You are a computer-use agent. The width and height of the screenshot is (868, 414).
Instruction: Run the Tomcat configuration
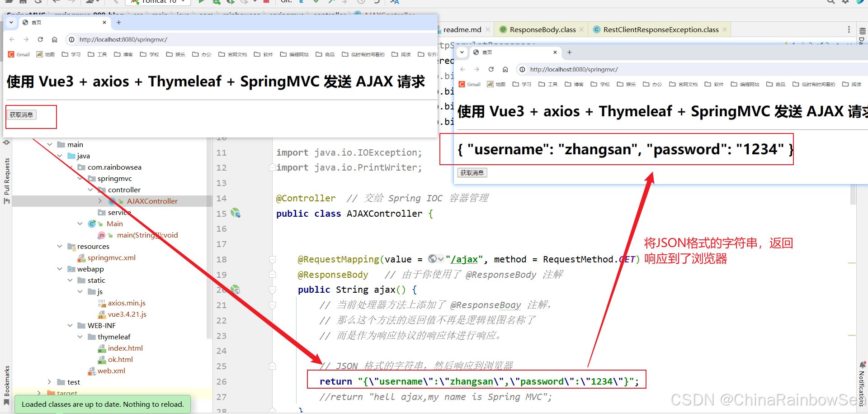[x=202, y=2]
